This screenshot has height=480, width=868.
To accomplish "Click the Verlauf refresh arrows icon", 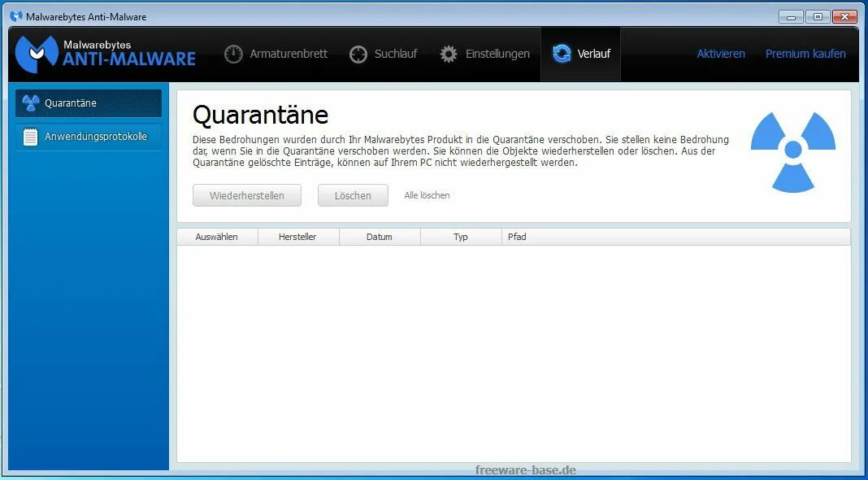I will coord(562,54).
